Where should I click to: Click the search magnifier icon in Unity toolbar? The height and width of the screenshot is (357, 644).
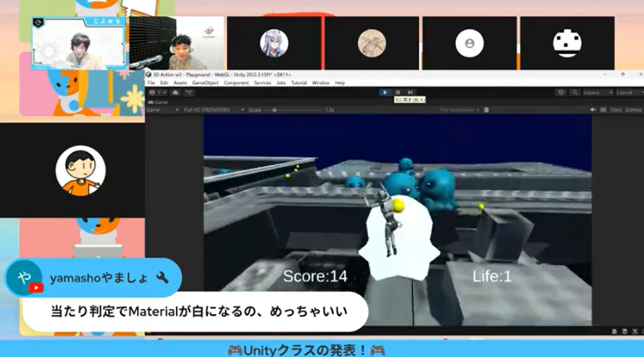pyautogui.click(x=574, y=92)
